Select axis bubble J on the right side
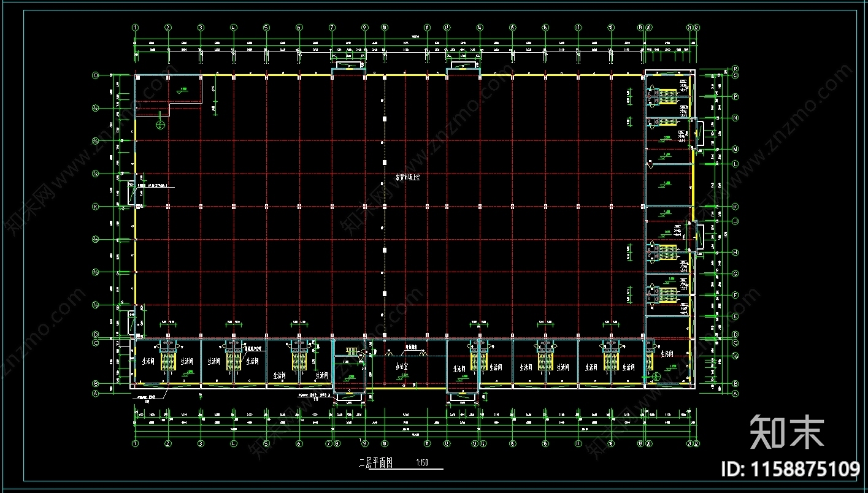 click(x=735, y=221)
